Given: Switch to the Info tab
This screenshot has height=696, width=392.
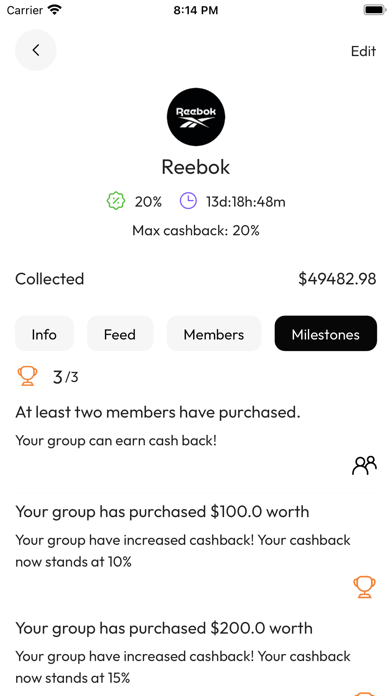Looking at the screenshot, I should click(x=44, y=334).
